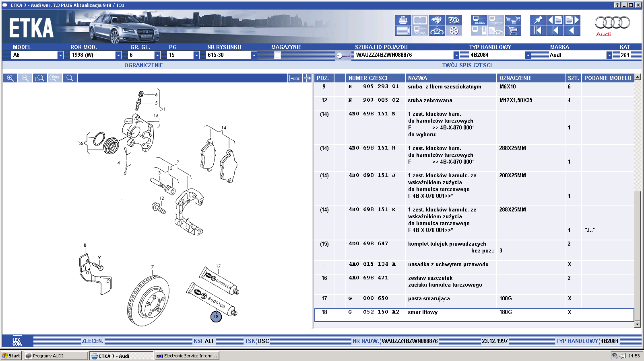This screenshot has height=361, width=644.
Task: Open the single shopping cart icon
Action: pyautogui.click(x=513, y=31)
